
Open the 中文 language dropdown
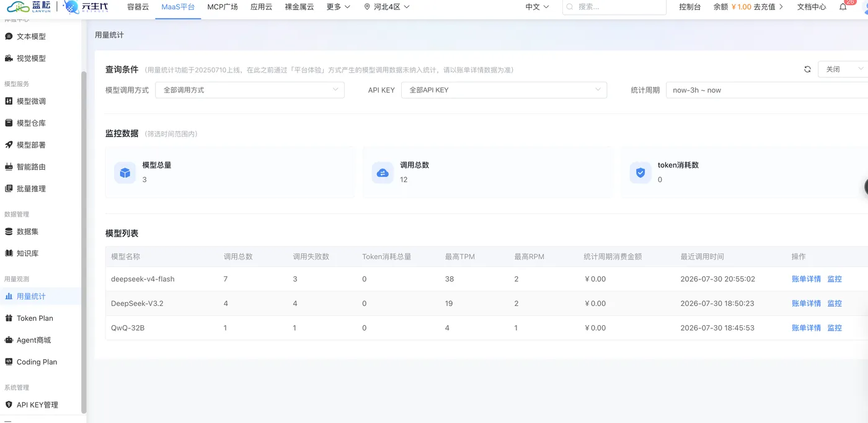(x=537, y=7)
